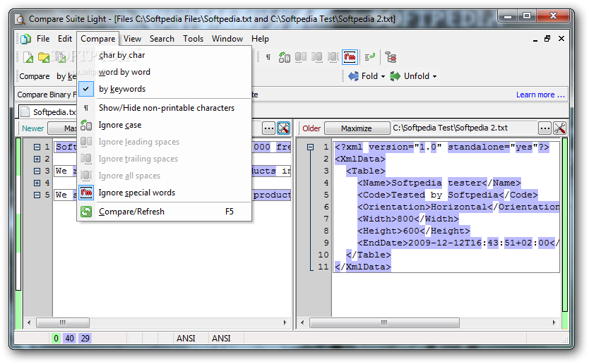This screenshot has height=364, width=589.
Task: Click the Compare Suite Light title bar icon
Action: pos(20,19)
